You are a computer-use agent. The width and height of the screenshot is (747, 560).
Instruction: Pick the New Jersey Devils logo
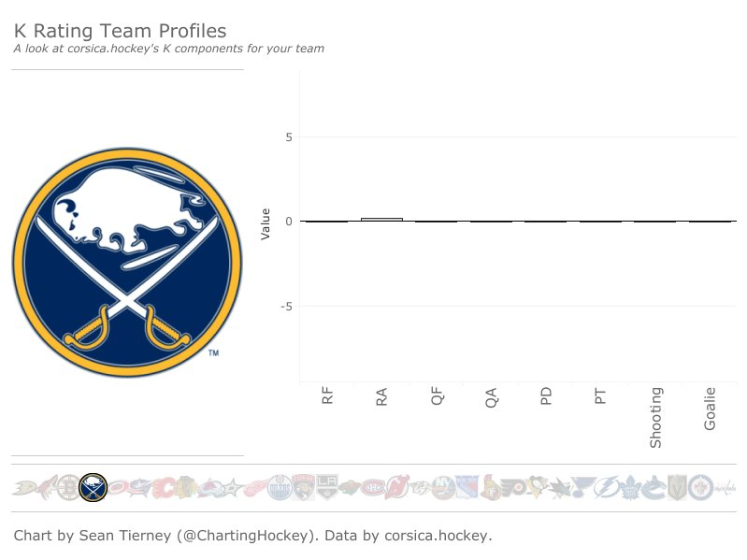(396, 488)
